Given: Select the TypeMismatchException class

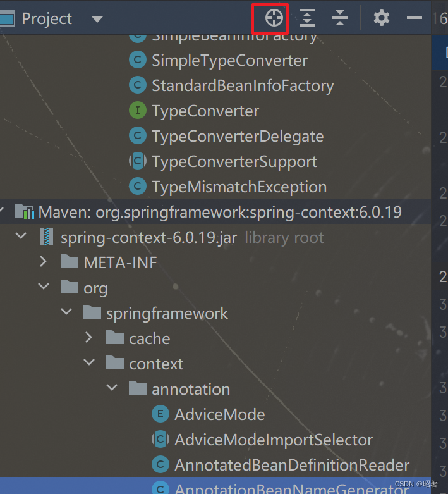Looking at the screenshot, I should tap(239, 187).
